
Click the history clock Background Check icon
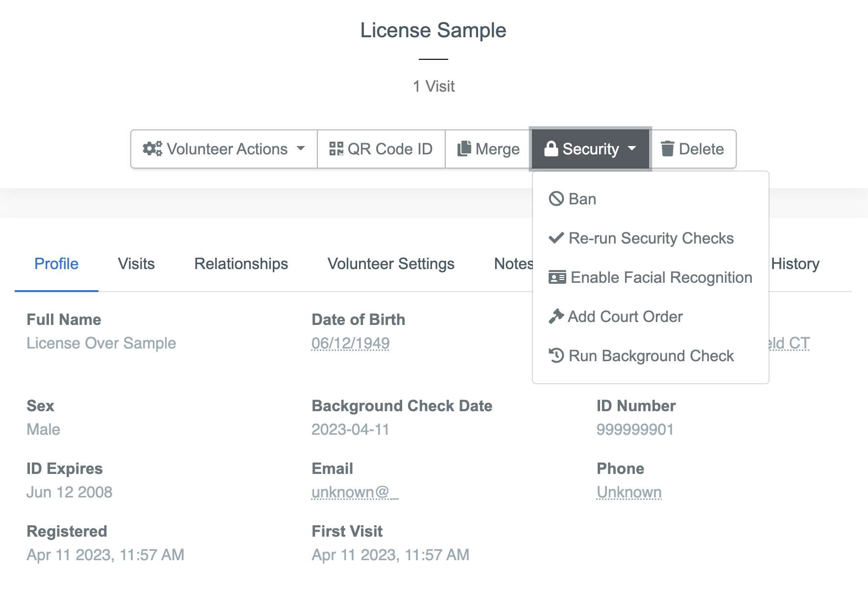click(556, 356)
